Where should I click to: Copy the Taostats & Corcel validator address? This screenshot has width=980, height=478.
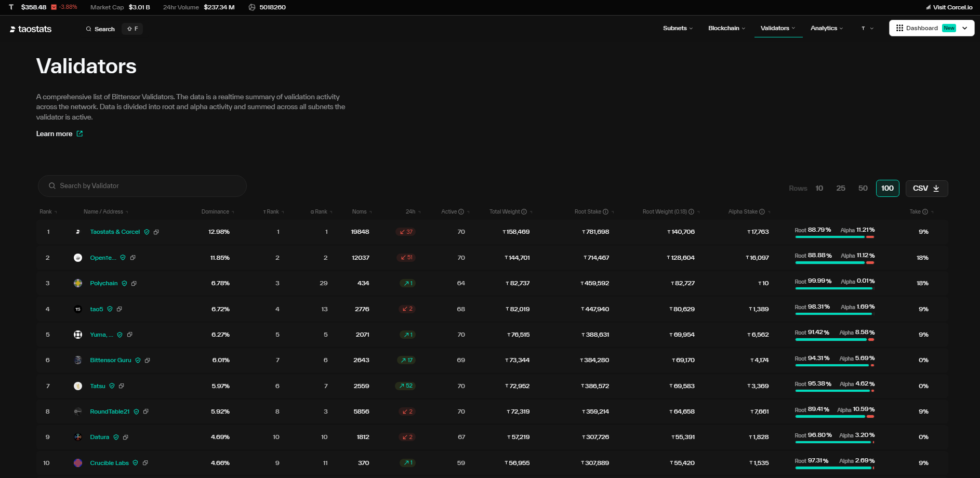156,232
